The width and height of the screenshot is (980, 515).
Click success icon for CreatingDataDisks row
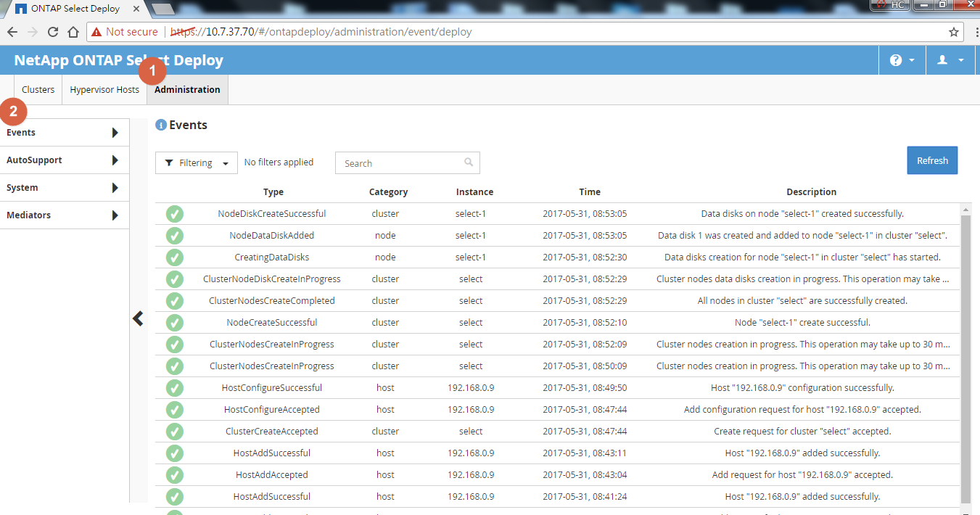[175, 257]
